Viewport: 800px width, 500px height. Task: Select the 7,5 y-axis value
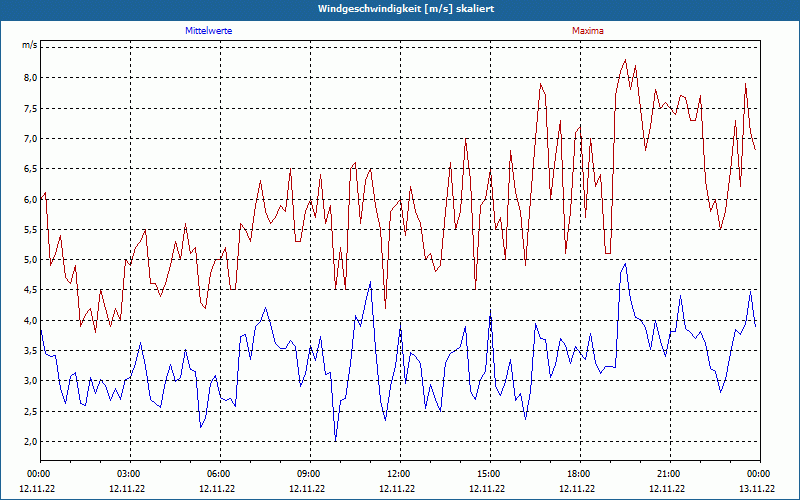click(30, 108)
